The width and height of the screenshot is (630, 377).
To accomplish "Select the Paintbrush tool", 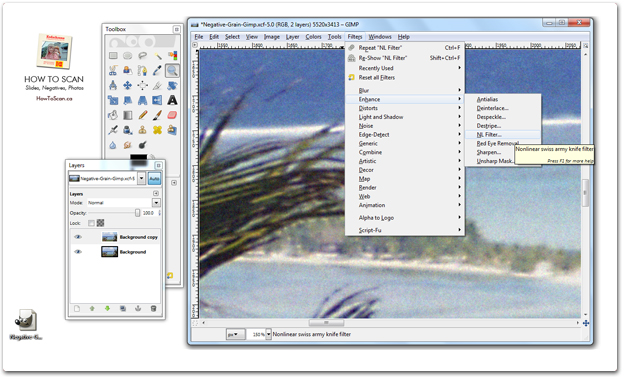I will click(158, 115).
